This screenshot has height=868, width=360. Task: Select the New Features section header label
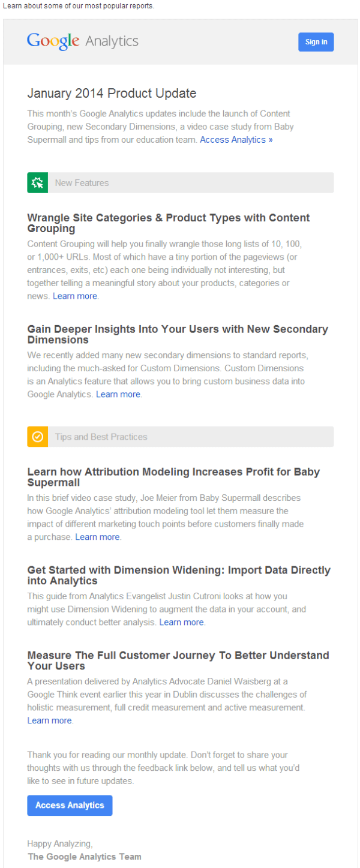point(82,183)
